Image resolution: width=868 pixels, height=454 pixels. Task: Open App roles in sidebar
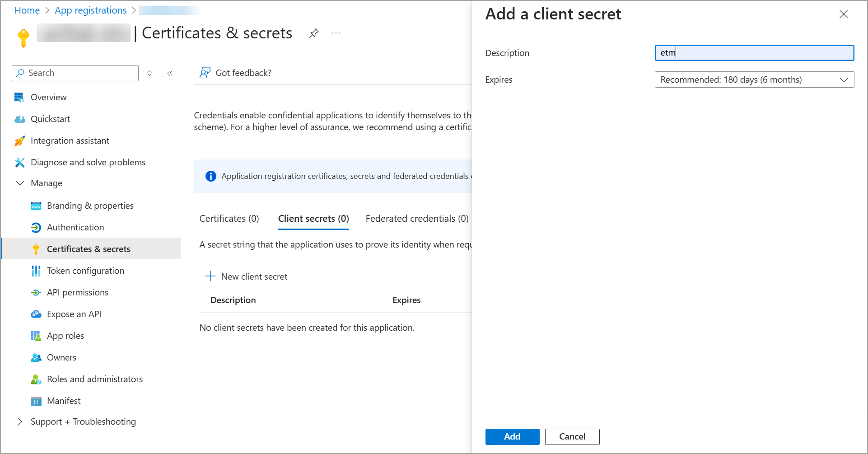pos(65,336)
